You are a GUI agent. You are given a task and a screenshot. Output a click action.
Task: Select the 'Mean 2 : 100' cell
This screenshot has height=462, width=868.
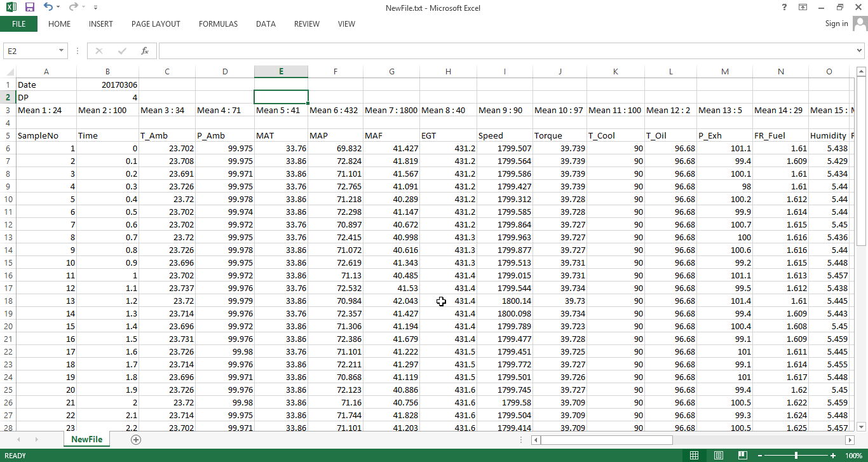(107, 110)
